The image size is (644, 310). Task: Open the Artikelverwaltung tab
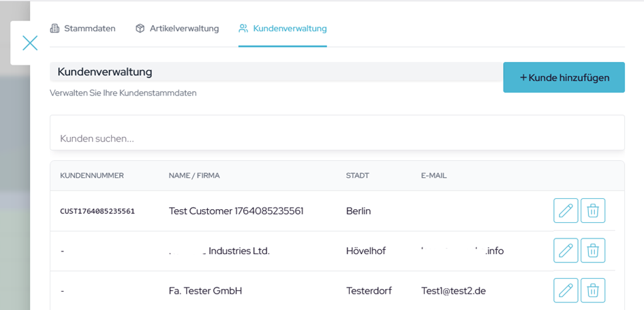[177, 29]
